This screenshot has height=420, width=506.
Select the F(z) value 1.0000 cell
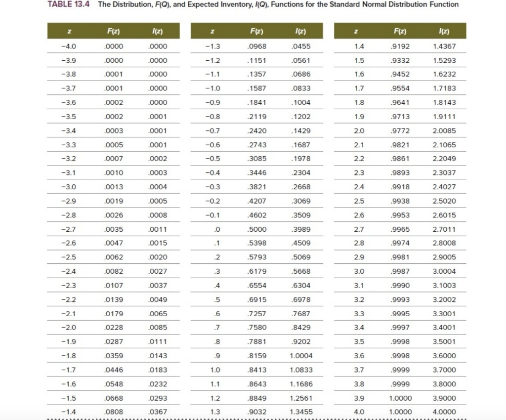(x=399, y=411)
